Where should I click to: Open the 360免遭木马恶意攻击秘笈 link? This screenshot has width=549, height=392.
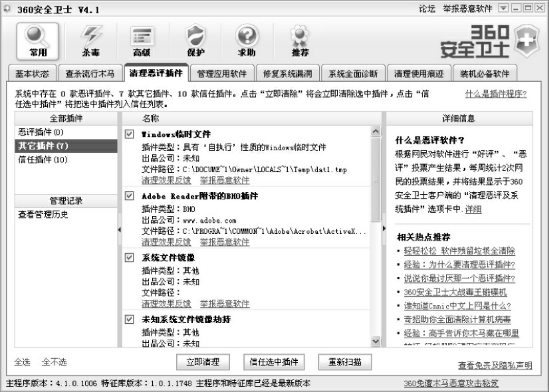[451, 383]
